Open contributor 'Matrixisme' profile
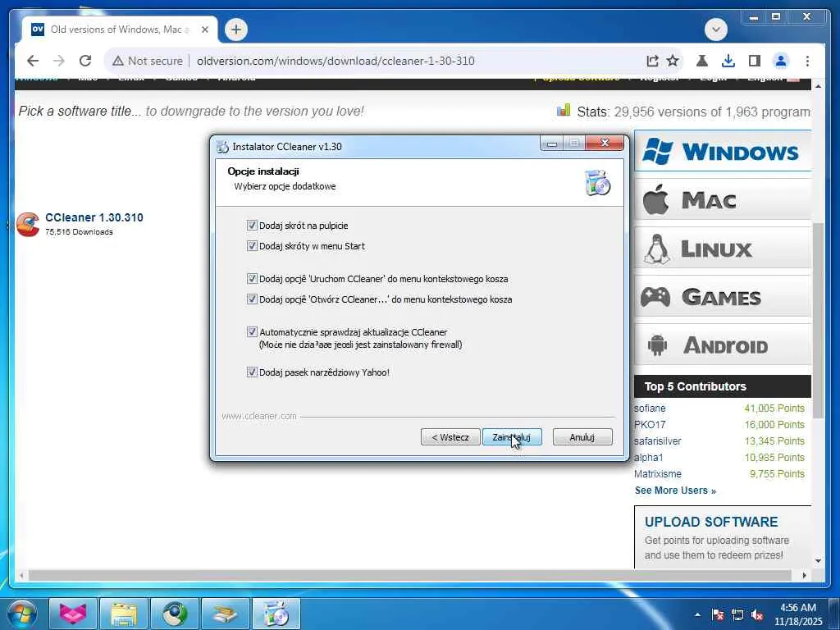840x630 pixels. 657,474
